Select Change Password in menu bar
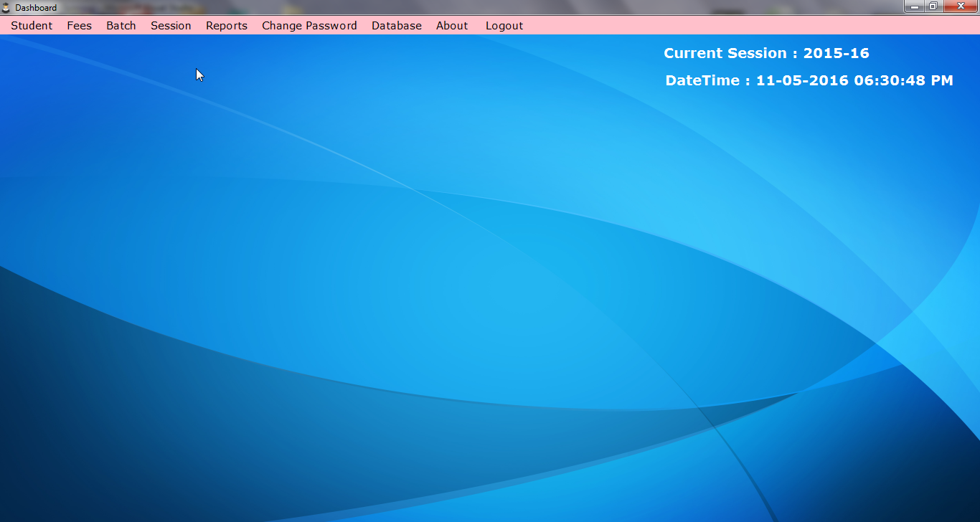The width and height of the screenshot is (980, 522). pyautogui.click(x=309, y=26)
